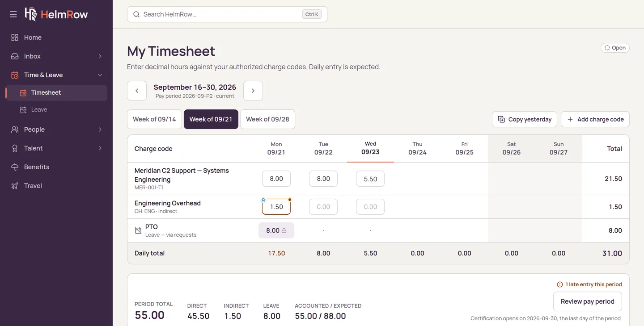Switch to Week of 09/28 tab
The height and width of the screenshot is (326, 644).
point(267,119)
